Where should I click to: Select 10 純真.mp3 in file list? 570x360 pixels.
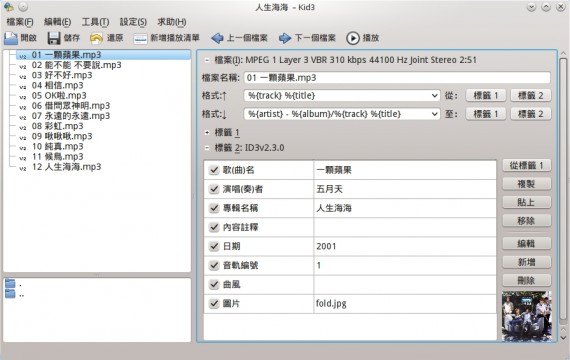[x=57, y=147]
